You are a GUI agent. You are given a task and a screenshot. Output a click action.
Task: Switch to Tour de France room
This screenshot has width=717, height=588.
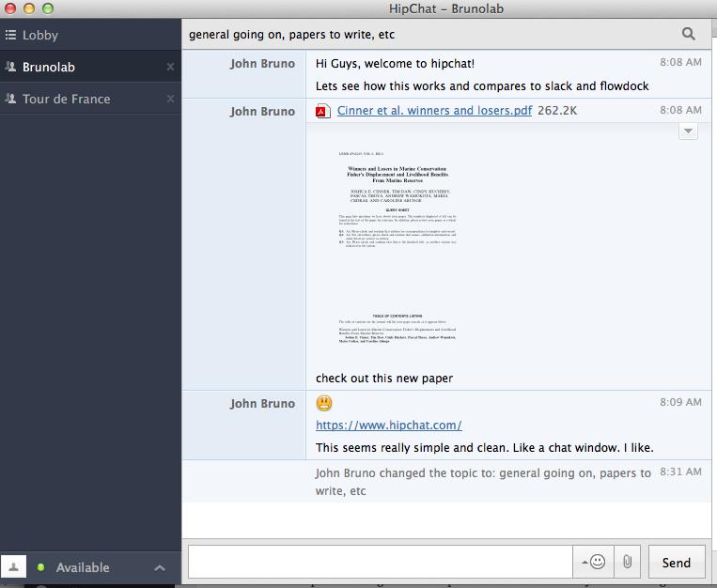(90, 99)
